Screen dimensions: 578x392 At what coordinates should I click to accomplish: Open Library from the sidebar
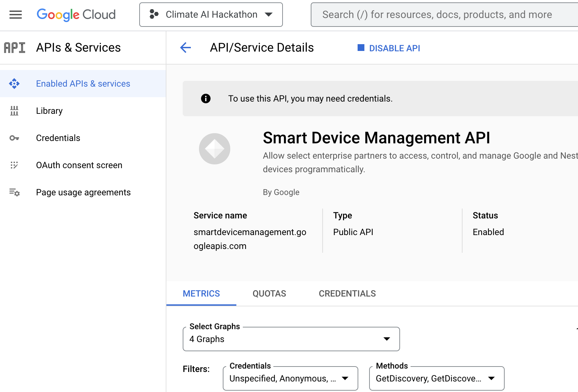(x=49, y=111)
